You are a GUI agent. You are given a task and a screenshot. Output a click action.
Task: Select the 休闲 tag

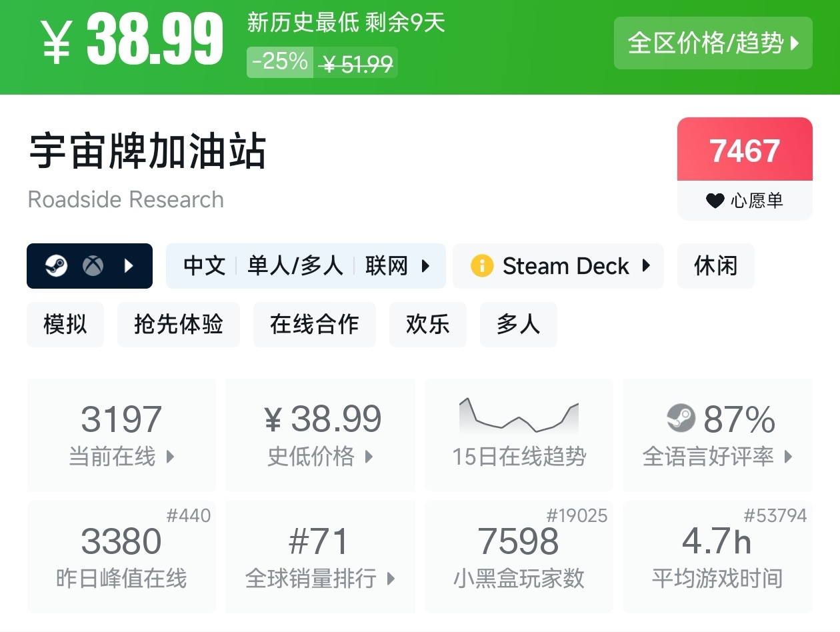point(715,266)
